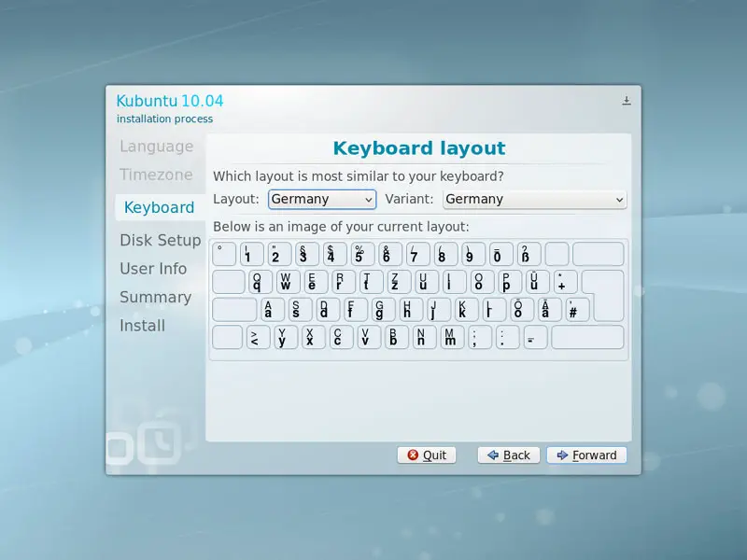Image resolution: width=747 pixels, height=560 pixels.
Task: Click the ß key in the layout preview
Action: pyautogui.click(x=529, y=254)
